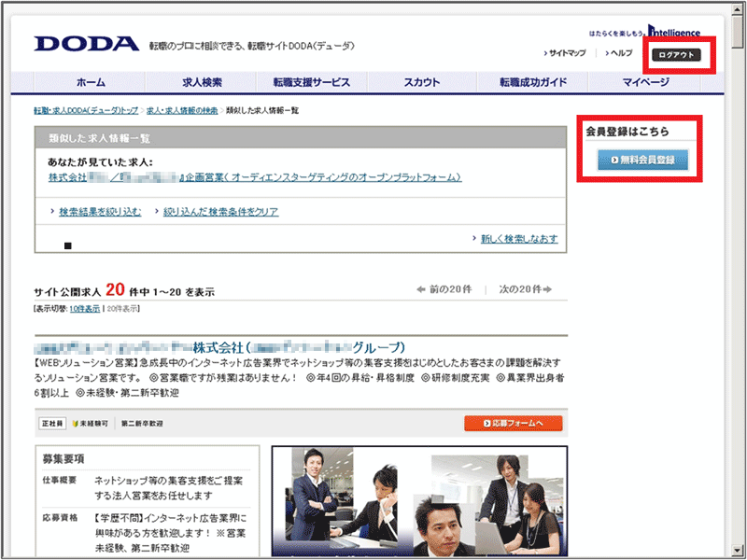Open the 転職成功ガイド tab

pyautogui.click(x=533, y=82)
